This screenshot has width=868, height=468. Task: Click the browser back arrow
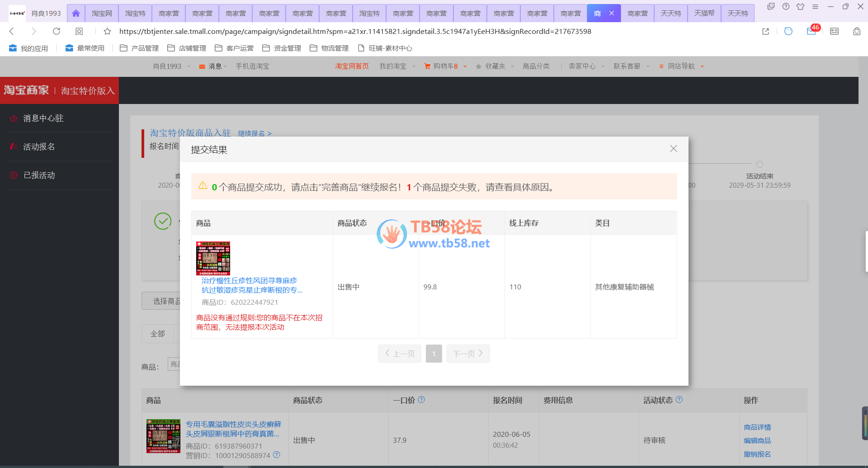point(12,31)
